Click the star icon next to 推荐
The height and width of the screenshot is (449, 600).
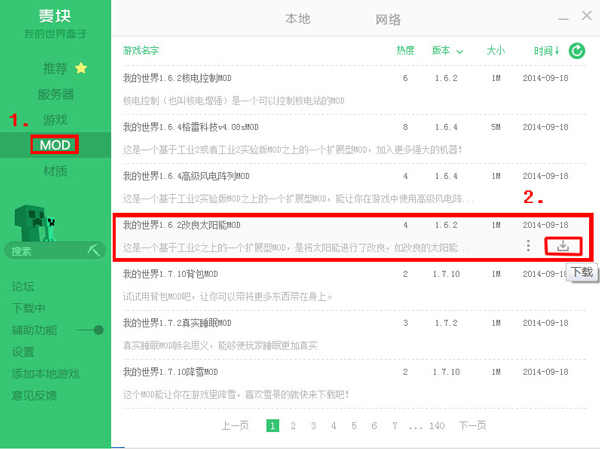point(81,68)
